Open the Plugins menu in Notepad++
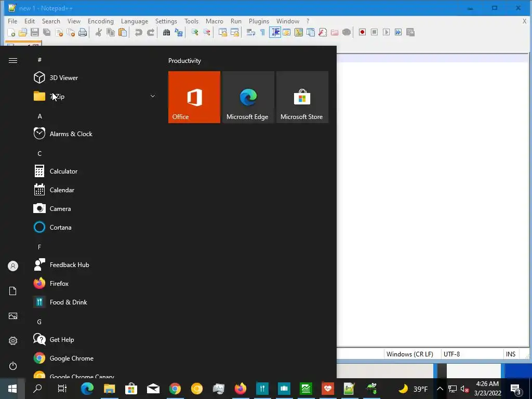 pos(259,21)
